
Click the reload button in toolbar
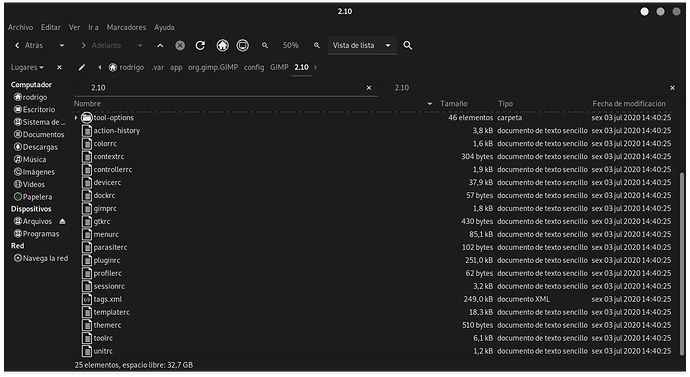200,45
